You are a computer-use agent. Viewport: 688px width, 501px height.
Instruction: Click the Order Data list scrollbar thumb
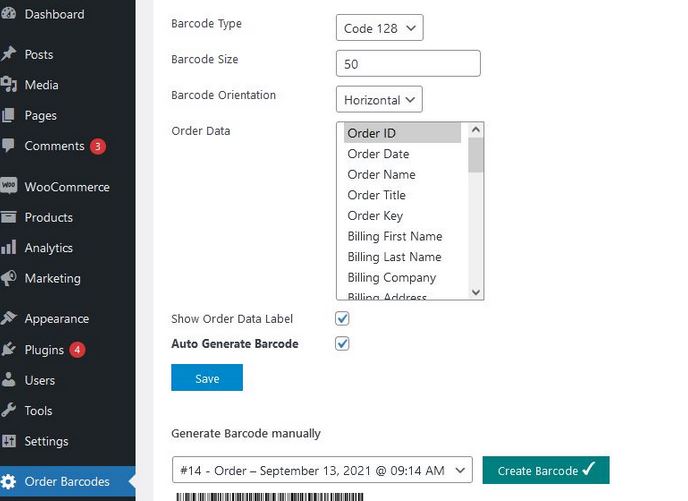click(476, 155)
